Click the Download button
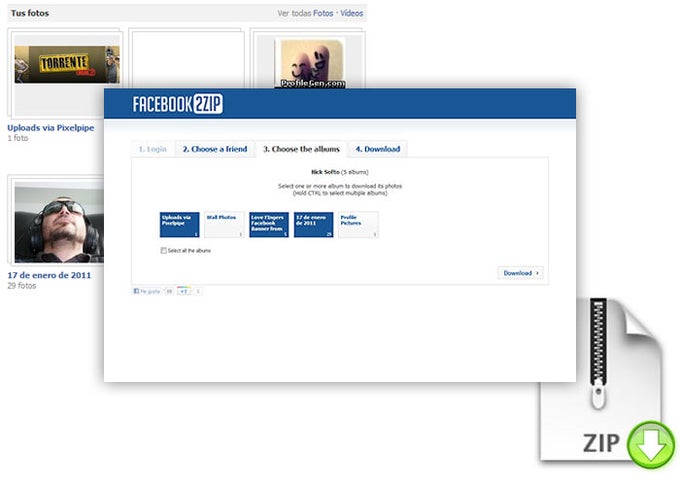The image size is (680, 486). (520, 273)
